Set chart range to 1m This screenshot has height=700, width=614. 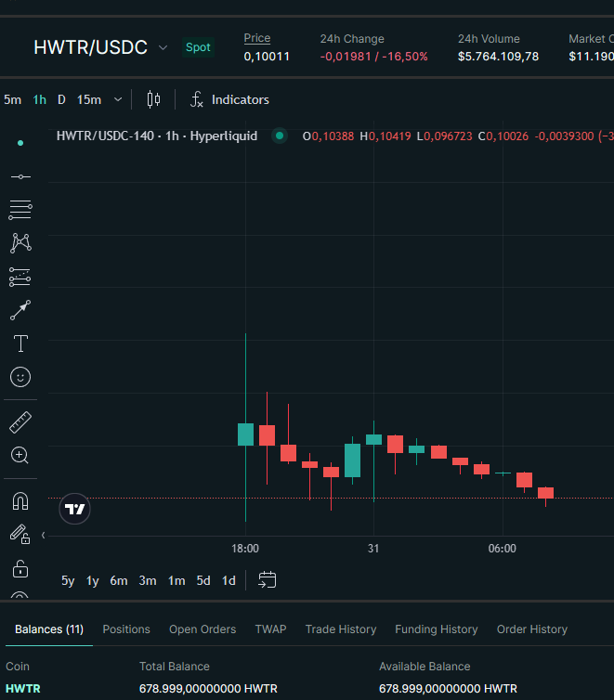coord(176,580)
